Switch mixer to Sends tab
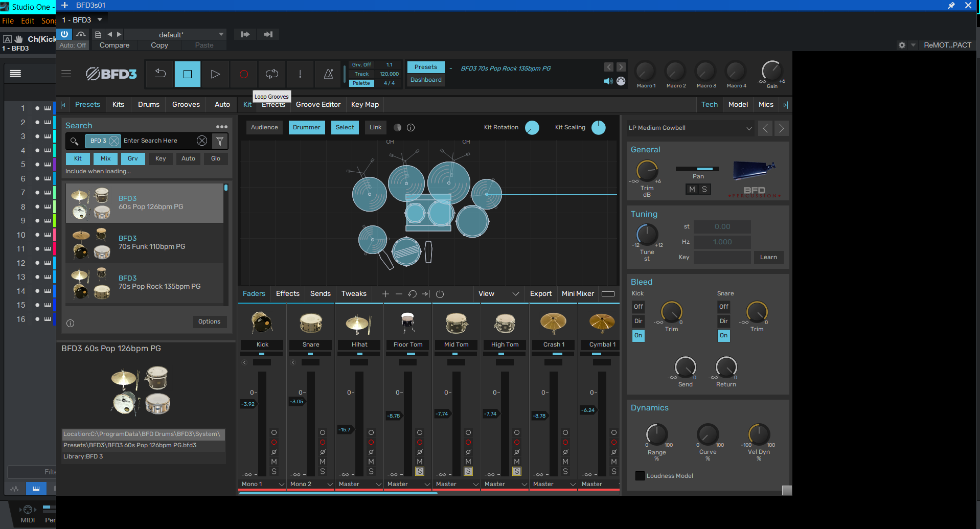Viewport: 980px width, 529px height. coord(320,294)
